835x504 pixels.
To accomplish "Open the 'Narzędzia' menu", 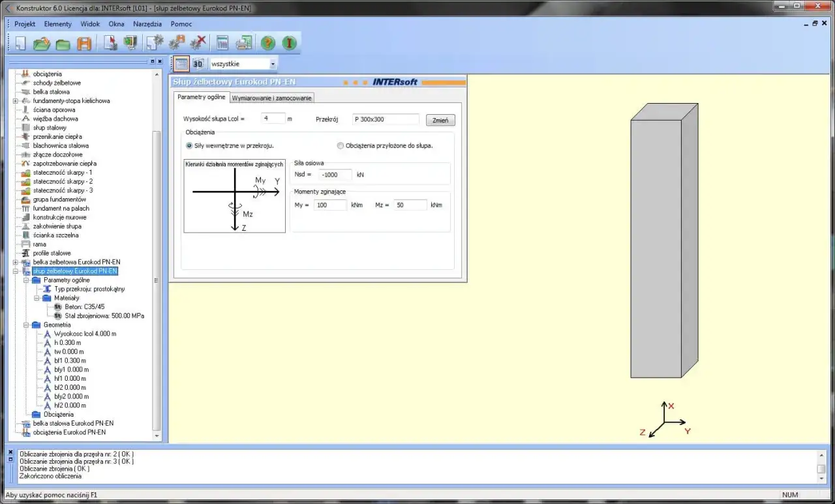I will pos(147,24).
